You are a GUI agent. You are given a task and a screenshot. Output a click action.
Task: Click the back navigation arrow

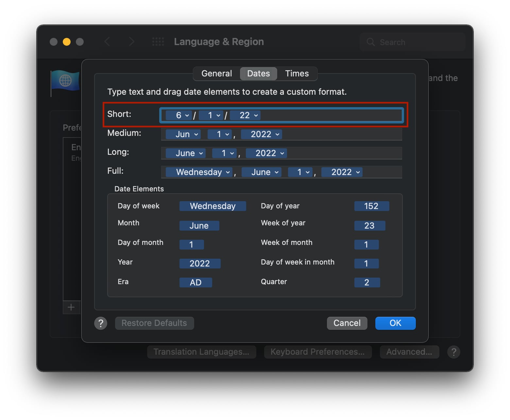click(x=107, y=41)
